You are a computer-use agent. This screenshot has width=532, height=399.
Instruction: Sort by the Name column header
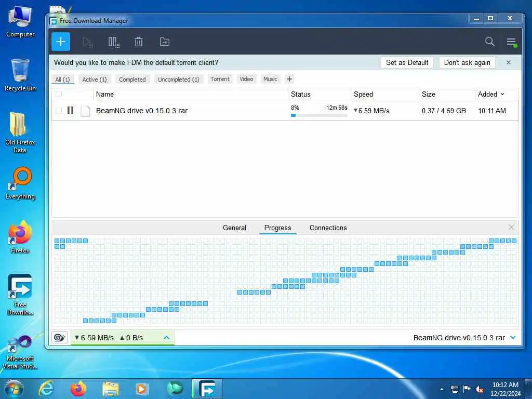pos(190,94)
